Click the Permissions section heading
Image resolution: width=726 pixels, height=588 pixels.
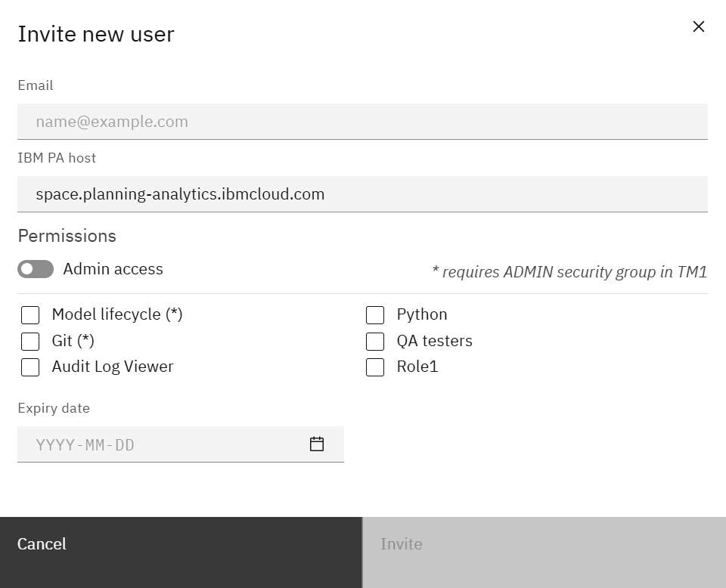pos(67,236)
